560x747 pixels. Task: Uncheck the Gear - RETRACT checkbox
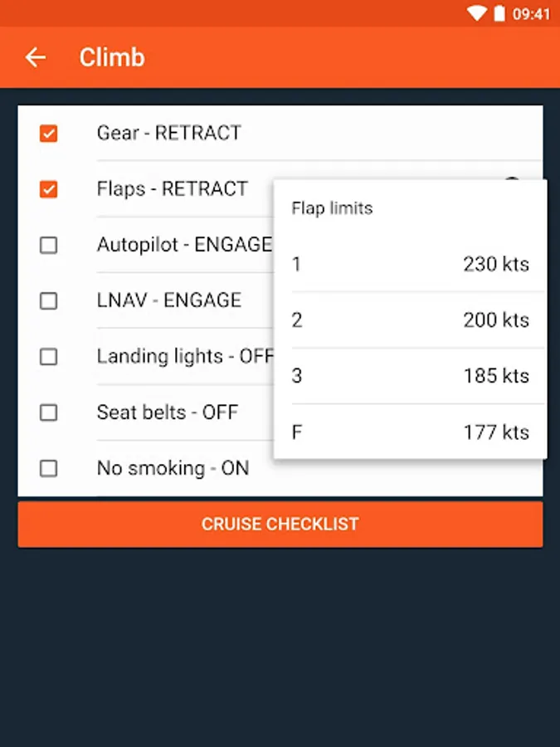pos(49,134)
